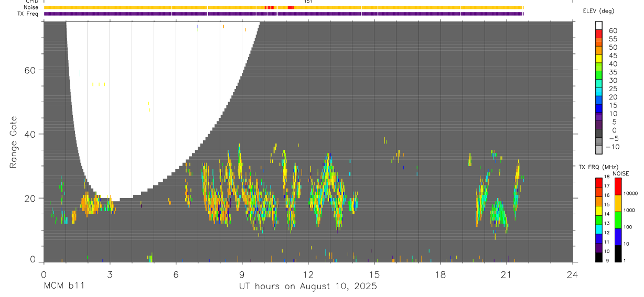
Task: Click the 6 tick on UT hours axis
Action: (x=176, y=274)
